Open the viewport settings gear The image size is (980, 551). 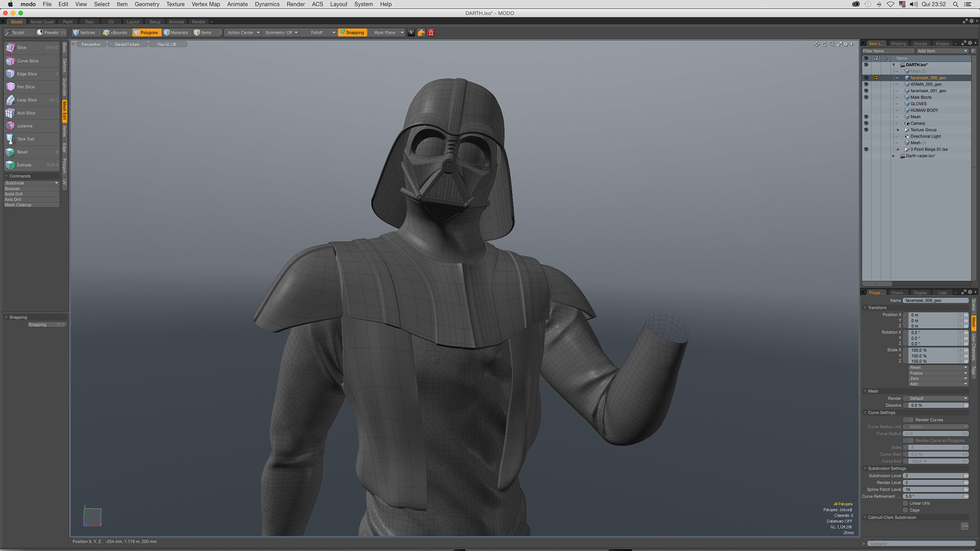point(846,44)
